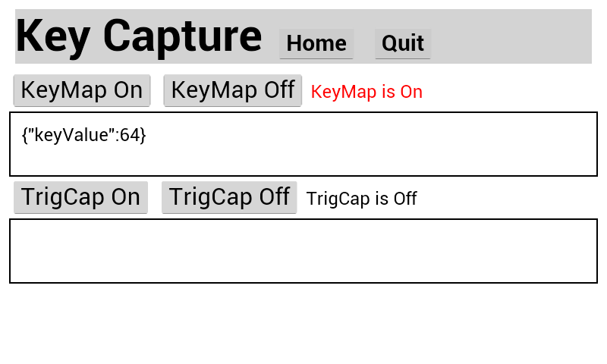Click the word "KeyMap" in the red status
The width and height of the screenshot is (607, 364).
(344, 92)
